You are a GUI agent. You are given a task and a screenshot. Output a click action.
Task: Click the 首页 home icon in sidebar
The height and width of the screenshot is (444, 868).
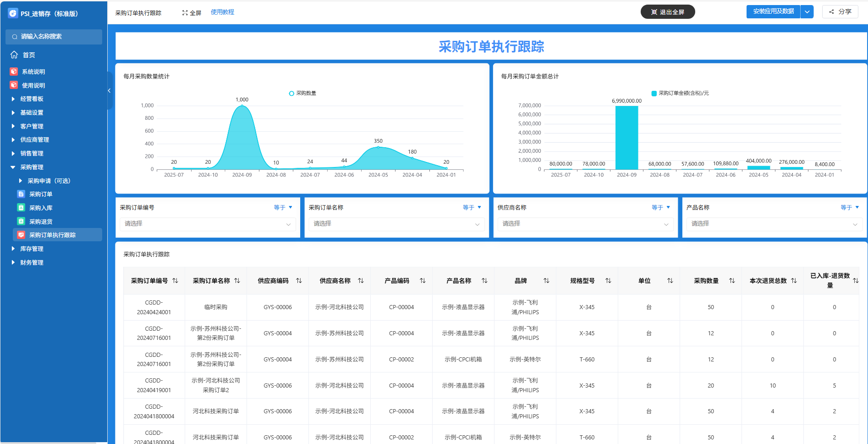tap(14, 55)
